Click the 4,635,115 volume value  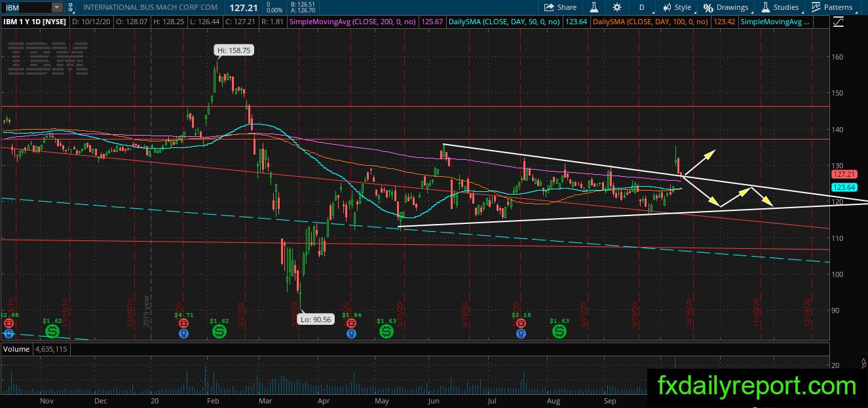click(x=50, y=349)
